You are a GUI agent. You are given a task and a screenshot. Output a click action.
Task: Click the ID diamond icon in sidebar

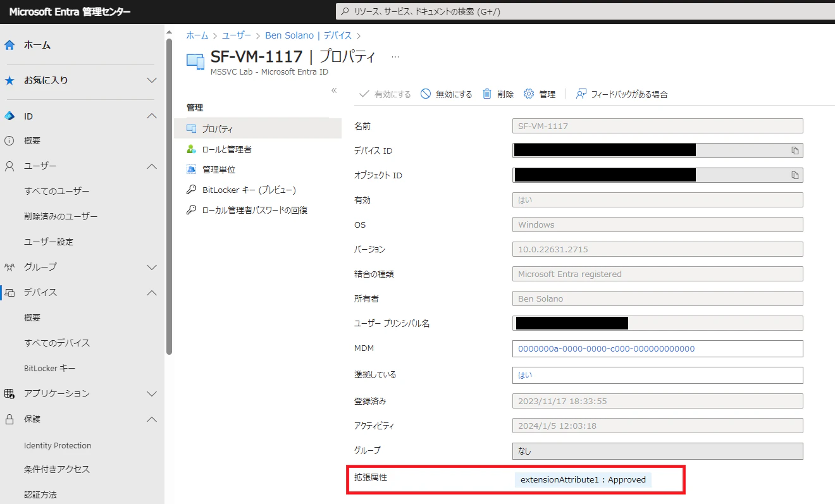point(9,116)
